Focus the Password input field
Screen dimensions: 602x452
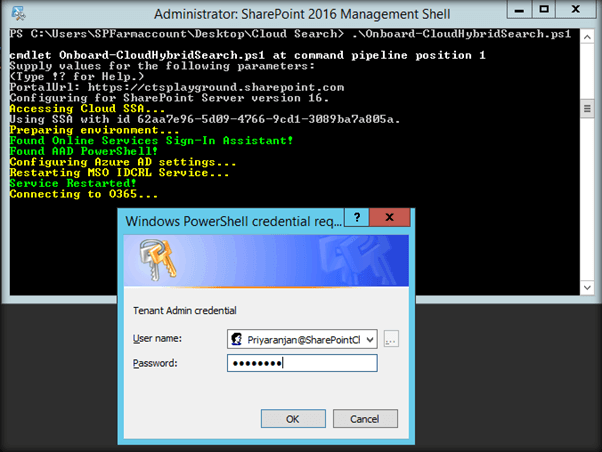tap(302, 363)
